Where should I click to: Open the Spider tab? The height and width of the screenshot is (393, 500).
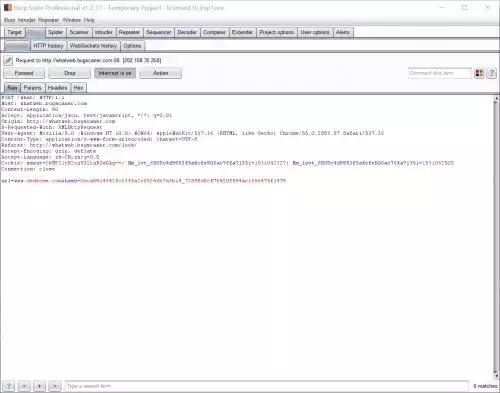(x=55, y=32)
